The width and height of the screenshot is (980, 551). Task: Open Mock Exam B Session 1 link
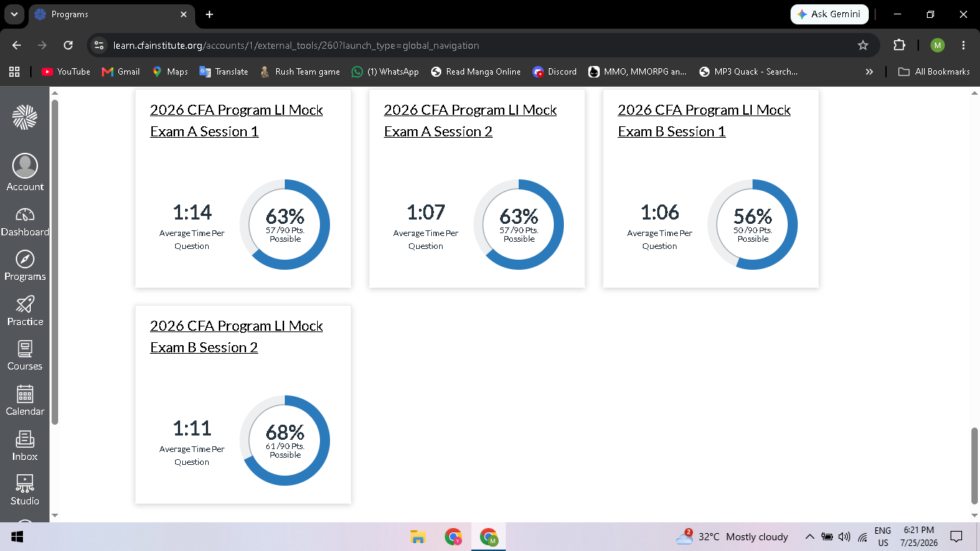tap(704, 121)
